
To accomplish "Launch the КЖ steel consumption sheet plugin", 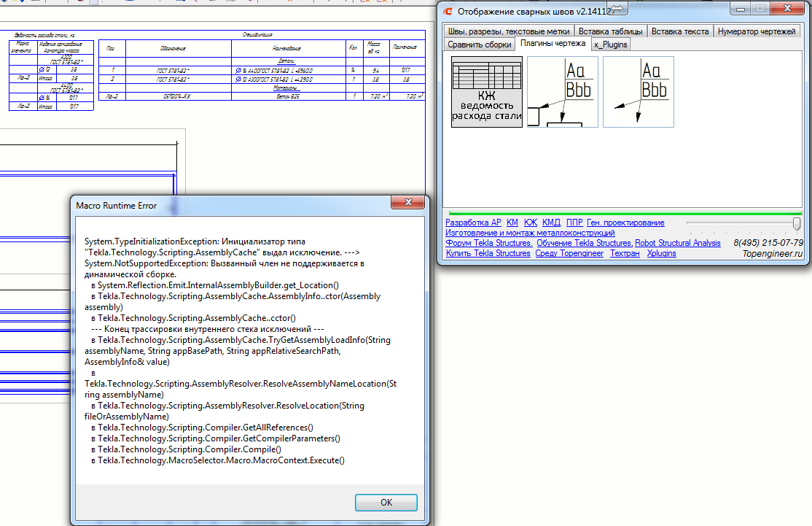I will pyautogui.click(x=487, y=92).
